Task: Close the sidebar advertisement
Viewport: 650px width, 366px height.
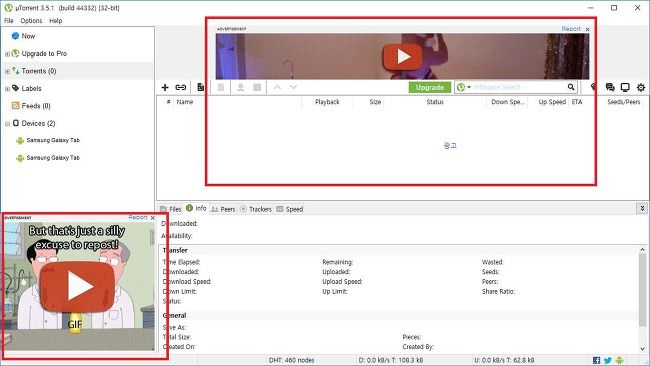Action: pyautogui.click(x=153, y=218)
